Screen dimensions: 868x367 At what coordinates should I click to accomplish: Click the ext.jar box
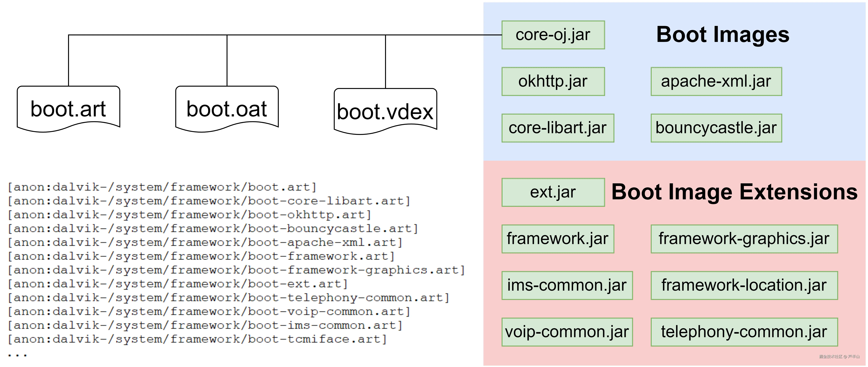tap(553, 192)
